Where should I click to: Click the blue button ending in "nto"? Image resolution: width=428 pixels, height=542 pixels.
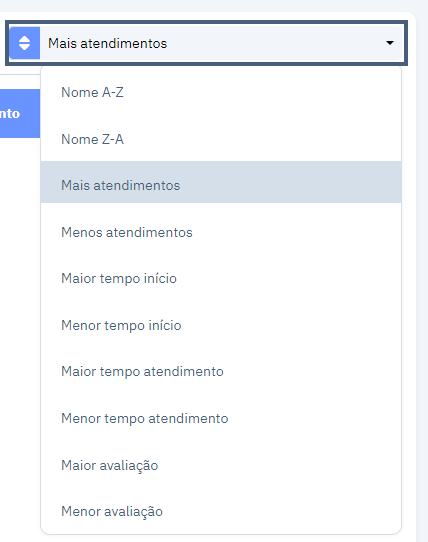[x=20, y=113]
